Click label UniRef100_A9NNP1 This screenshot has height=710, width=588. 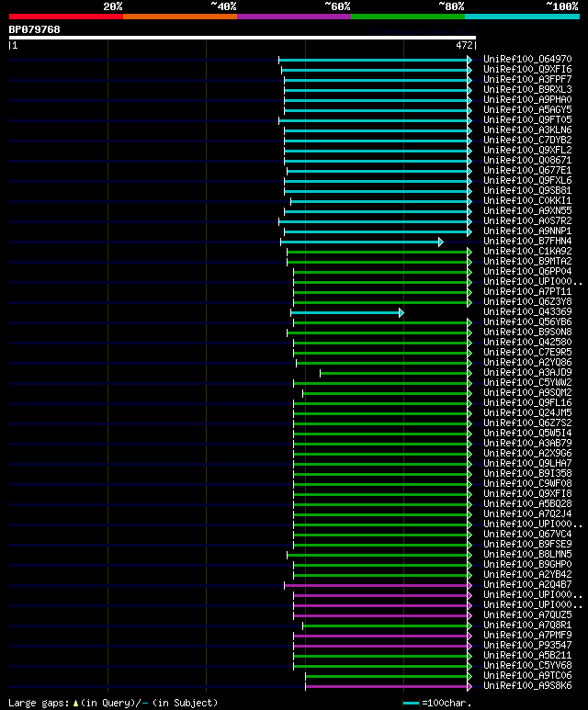(x=527, y=231)
